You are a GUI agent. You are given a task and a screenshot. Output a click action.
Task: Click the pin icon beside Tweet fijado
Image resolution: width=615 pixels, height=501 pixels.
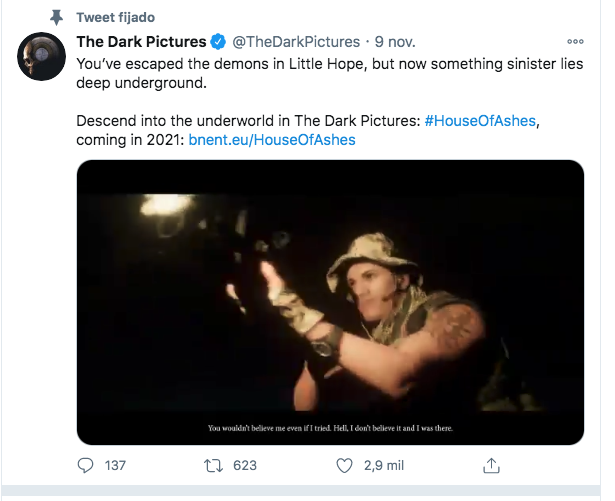(x=56, y=18)
